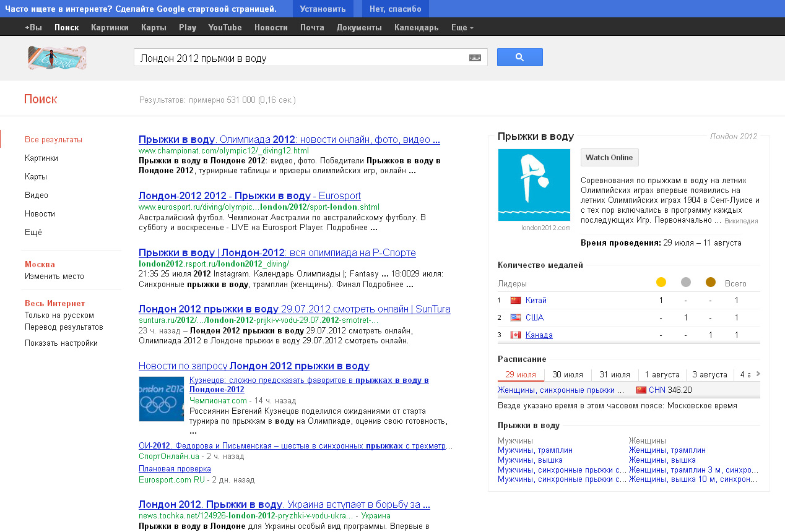Open the SunTura смотреть онлайн result
This screenshot has height=532, width=785.
pyautogui.click(x=295, y=309)
